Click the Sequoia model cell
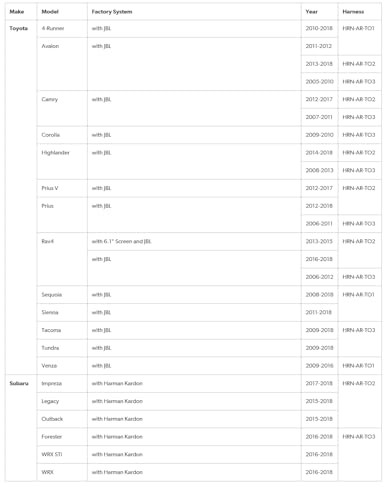387x500 pixels. 62,295
